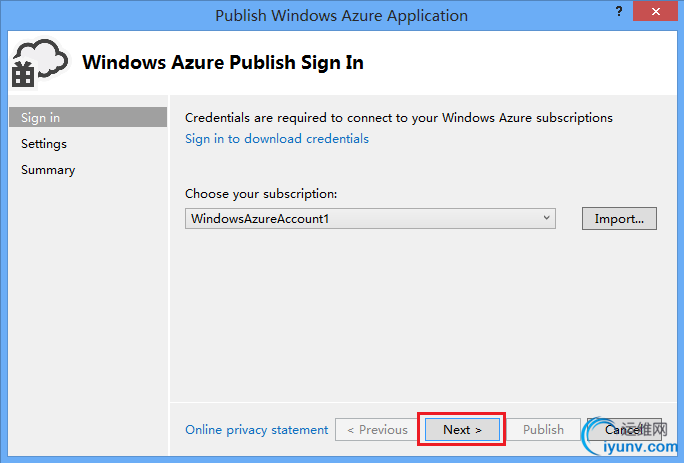Expand the subscription dropdown arrow

click(546, 218)
